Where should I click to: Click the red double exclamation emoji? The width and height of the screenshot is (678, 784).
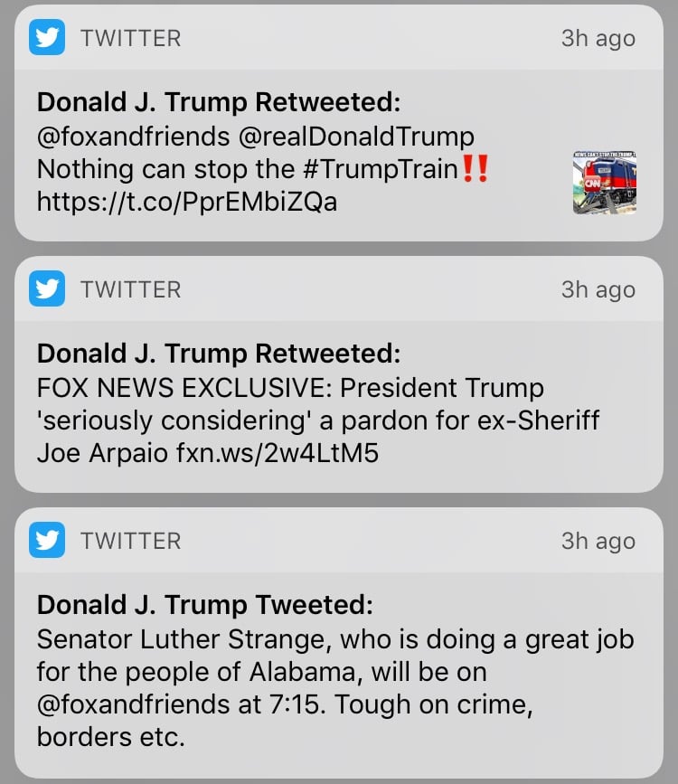coord(475,169)
